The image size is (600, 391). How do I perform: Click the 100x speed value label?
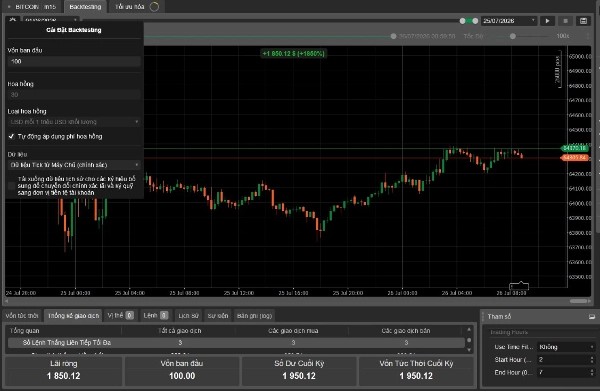[x=562, y=36]
